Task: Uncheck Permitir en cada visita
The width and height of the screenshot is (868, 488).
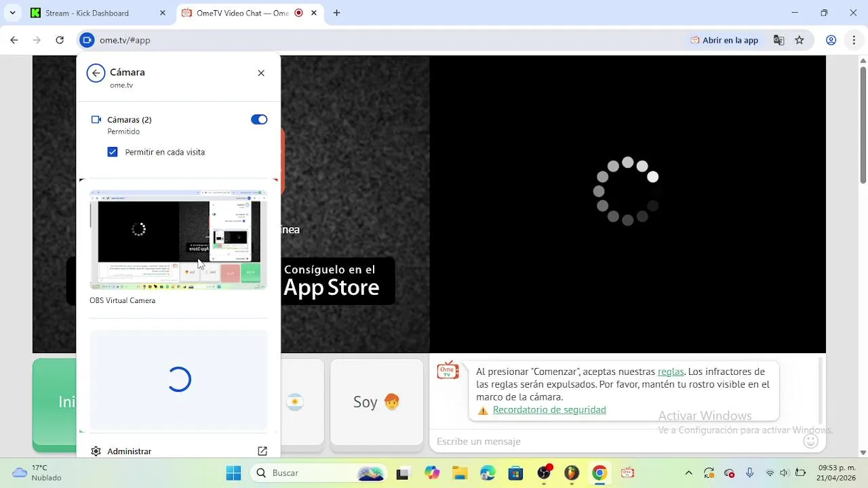Action: [x=113, y=152]
